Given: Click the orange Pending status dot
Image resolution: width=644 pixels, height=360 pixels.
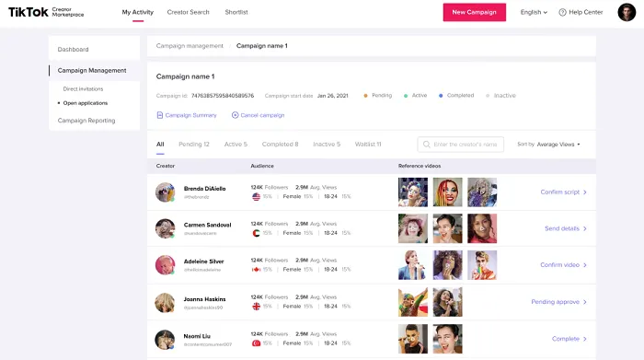Looking at the screenshot, I should 365,96.
